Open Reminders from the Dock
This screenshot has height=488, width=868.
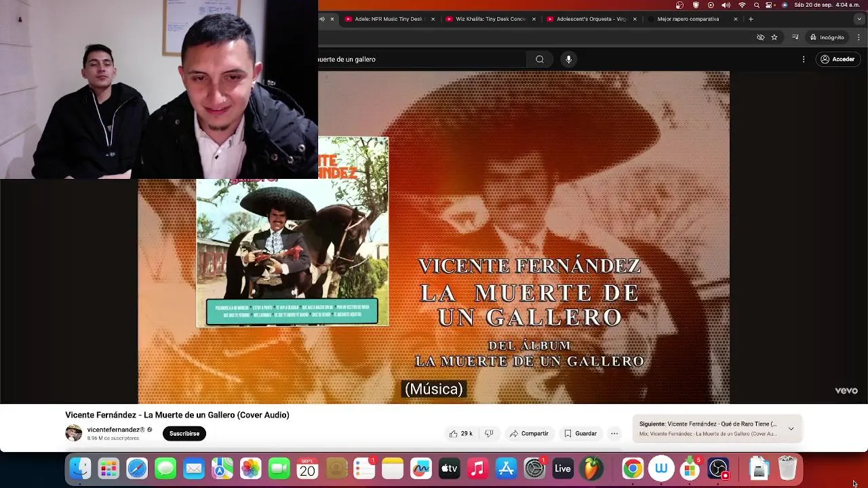364,468
